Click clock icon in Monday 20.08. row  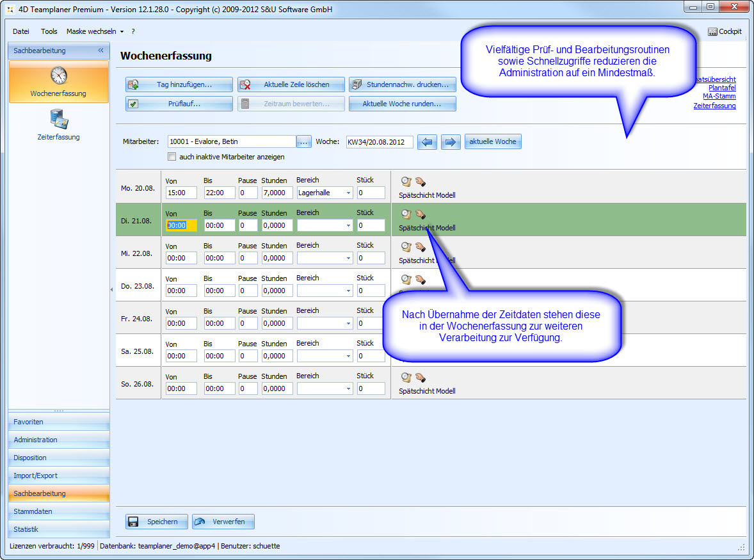tap(406, 181)
